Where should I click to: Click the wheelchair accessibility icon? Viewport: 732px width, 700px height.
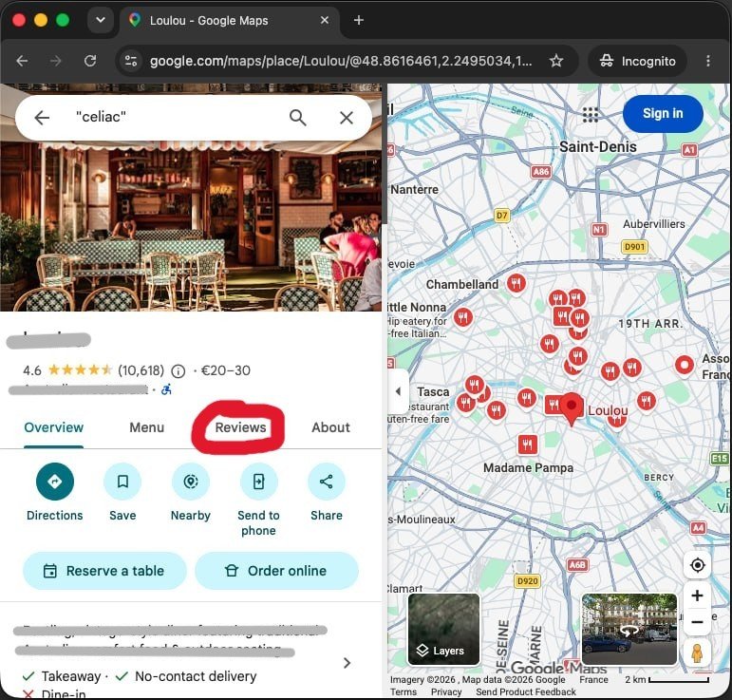[x=167, y=389]
